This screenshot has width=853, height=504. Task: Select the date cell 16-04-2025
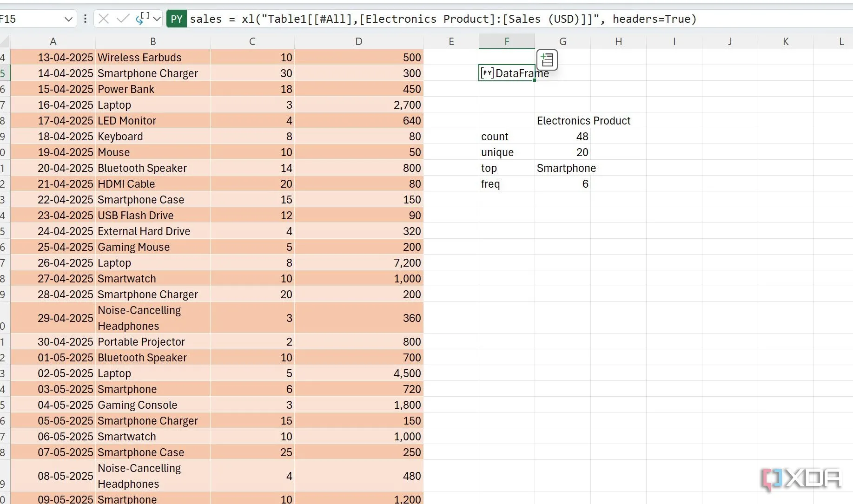[x=53, y=105]
